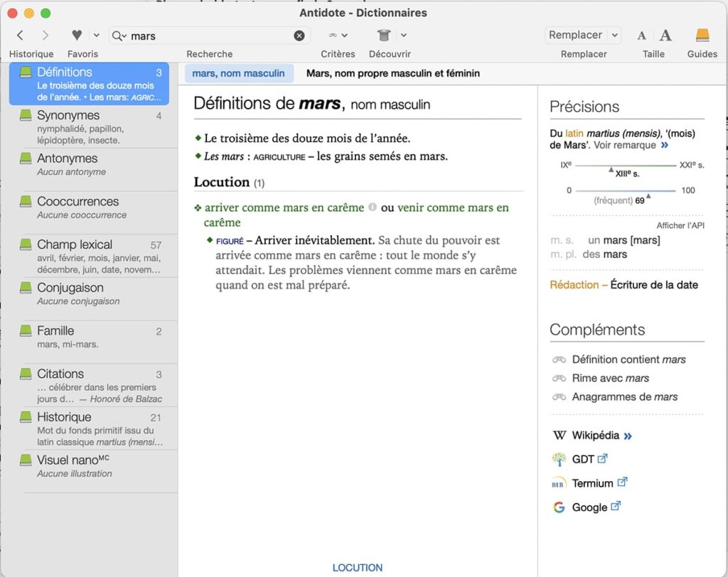Open Voir remarque double arrow
The image size is (728, 577).
coord(665,145)
